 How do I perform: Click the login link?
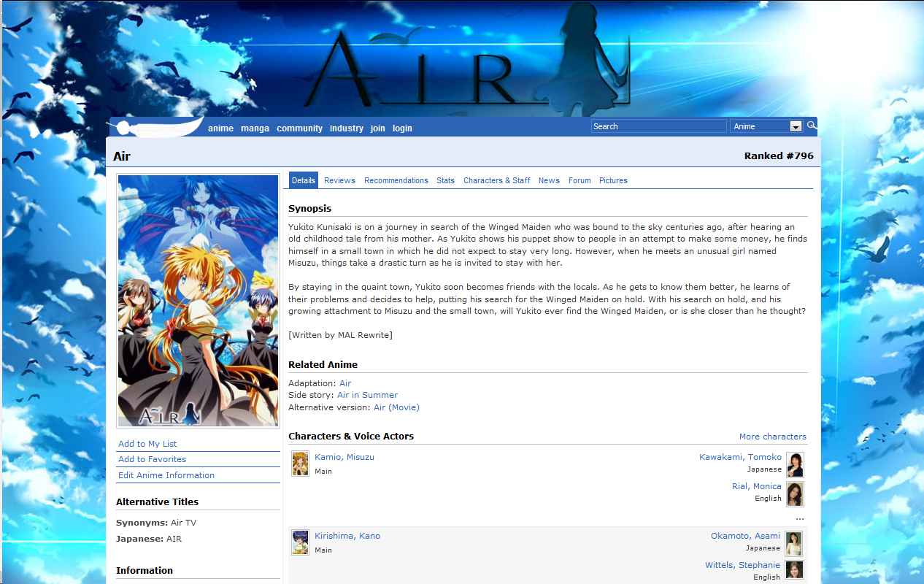402,128
